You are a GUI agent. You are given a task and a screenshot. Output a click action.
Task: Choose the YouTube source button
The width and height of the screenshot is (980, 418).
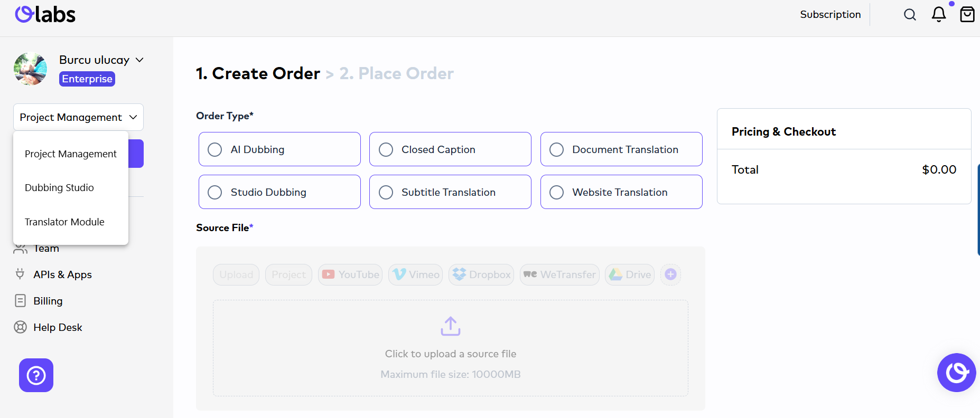coord(350,274)
